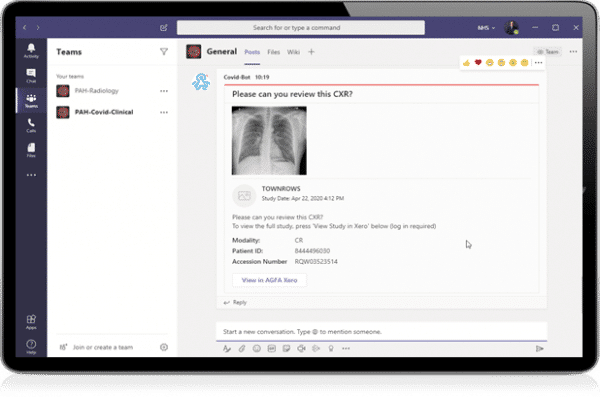Open the Format text icon
Image resolution: width=600 pixels, height=397 pixels.
pyautogui.click(x=227, y=348)
